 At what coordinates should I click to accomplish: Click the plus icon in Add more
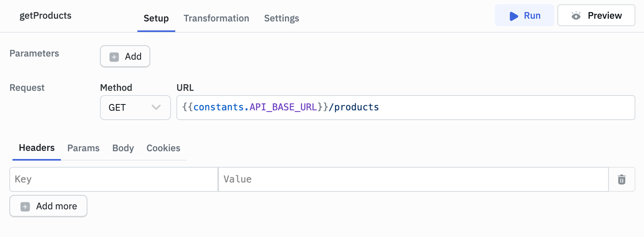[25, 207]
